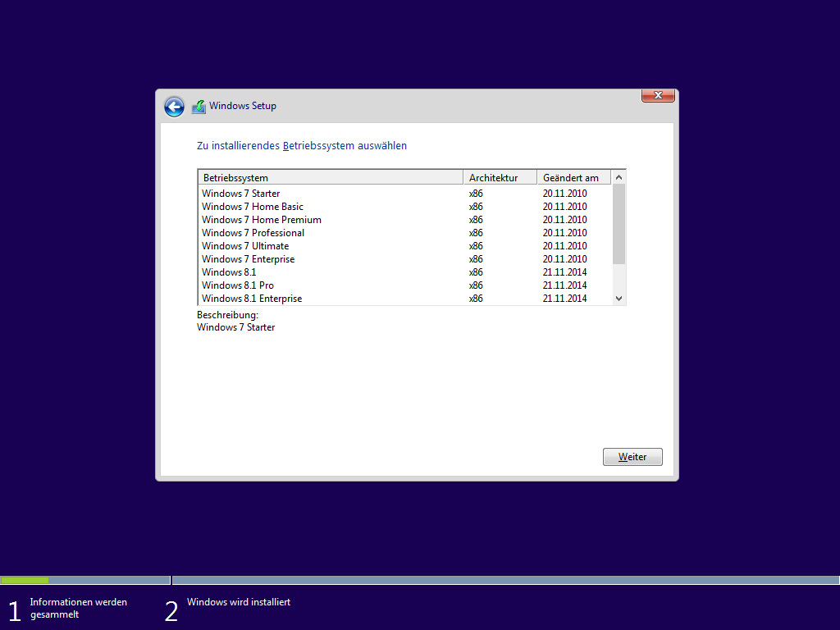Sort by Geändert am column header
The height and width of the screenshot is (630, 840).
click(x=573, y=178)
